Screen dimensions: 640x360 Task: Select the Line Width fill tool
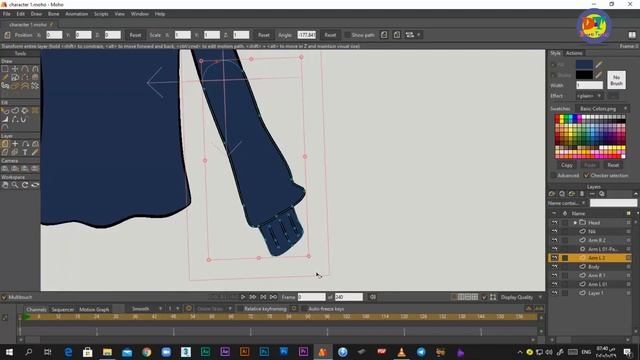click(x=5, y=119)
